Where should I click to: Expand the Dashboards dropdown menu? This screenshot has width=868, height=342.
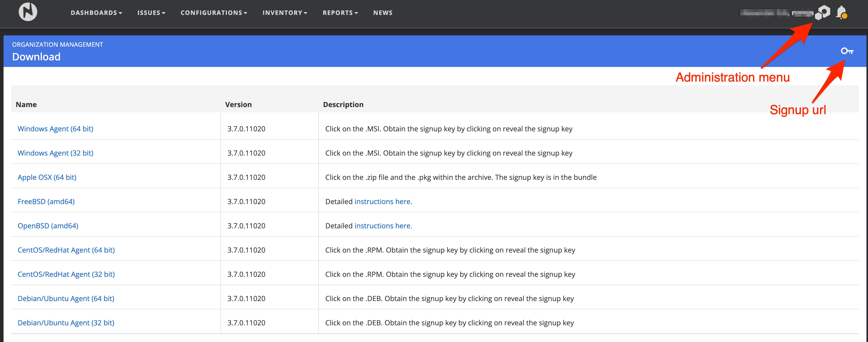coord(96,13)
